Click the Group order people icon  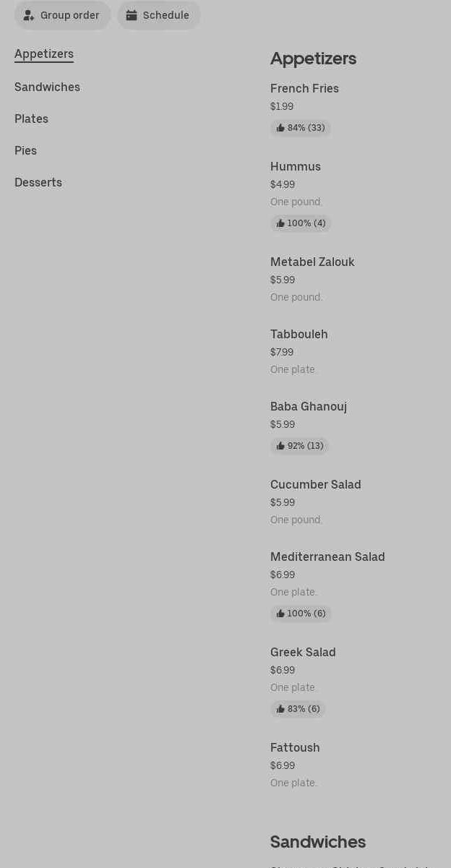tap(29, 15)
